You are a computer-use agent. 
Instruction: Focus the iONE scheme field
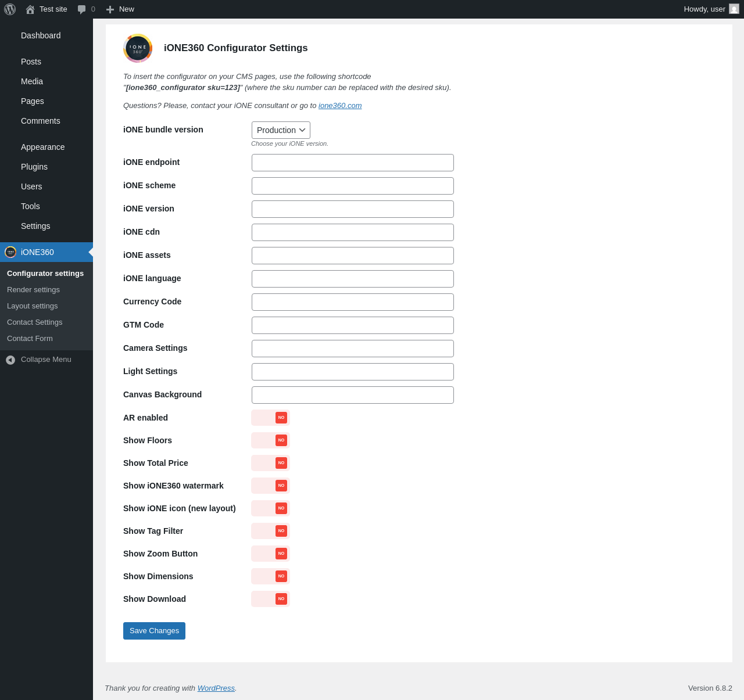(353, 186)
